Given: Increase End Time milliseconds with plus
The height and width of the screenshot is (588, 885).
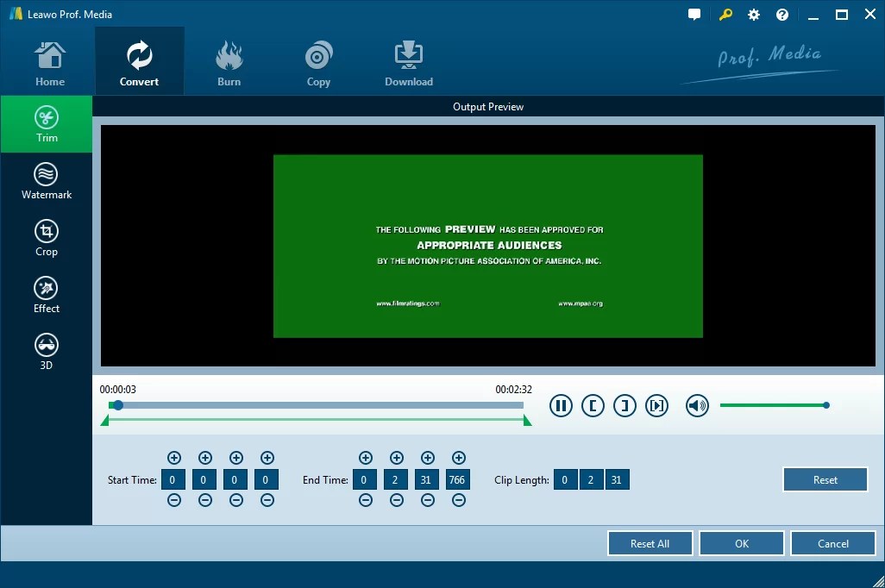Looking at the screenshot, I should [x=458, y=458].
